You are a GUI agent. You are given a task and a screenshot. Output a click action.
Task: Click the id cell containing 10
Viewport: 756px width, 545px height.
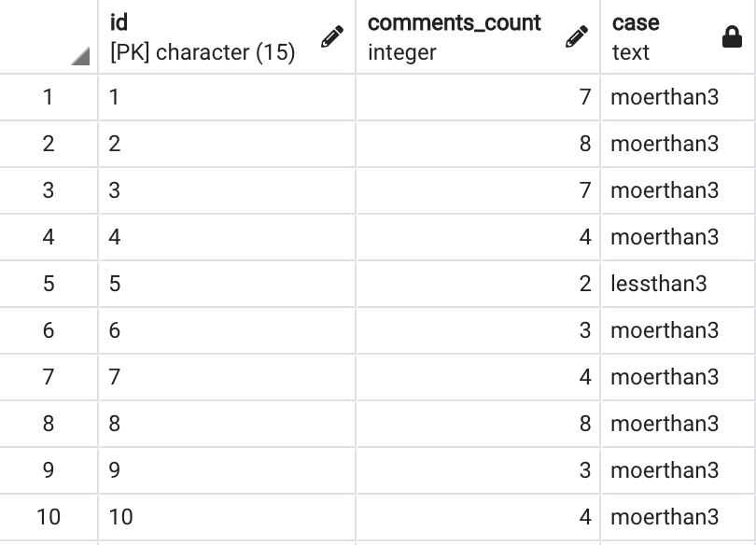(x=227, y=517)
